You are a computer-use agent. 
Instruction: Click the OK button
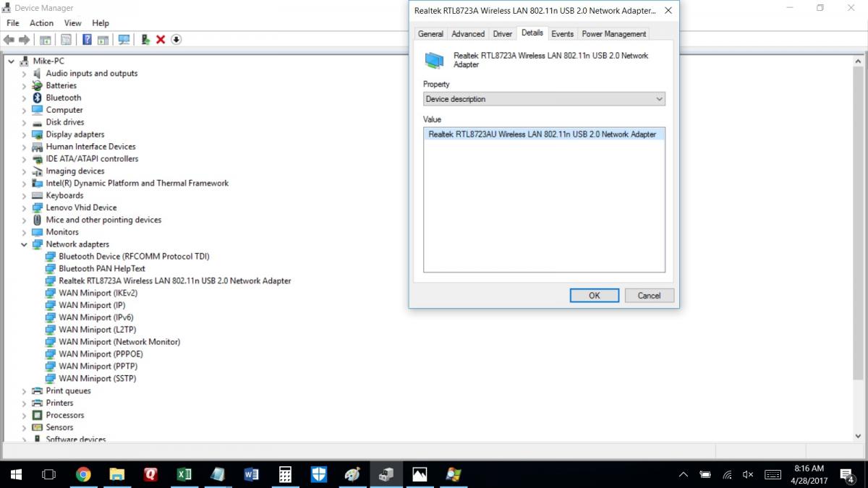point(594,295)
